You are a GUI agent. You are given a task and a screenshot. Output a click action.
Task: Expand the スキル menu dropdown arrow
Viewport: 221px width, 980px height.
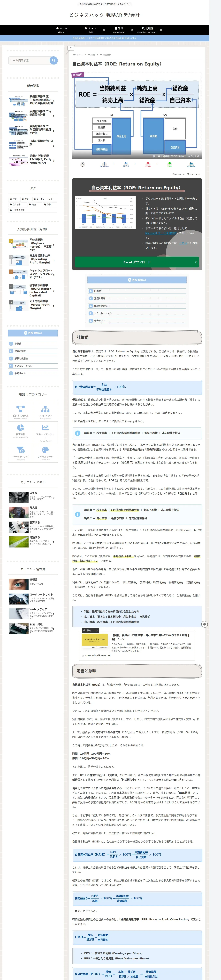click(104, 30)
